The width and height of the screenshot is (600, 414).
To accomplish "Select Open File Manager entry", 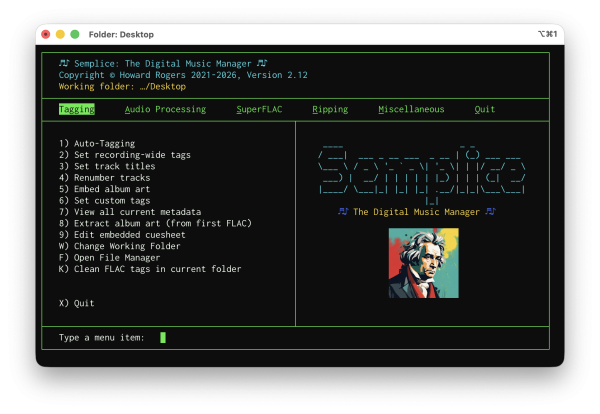I will pos(110,257).
